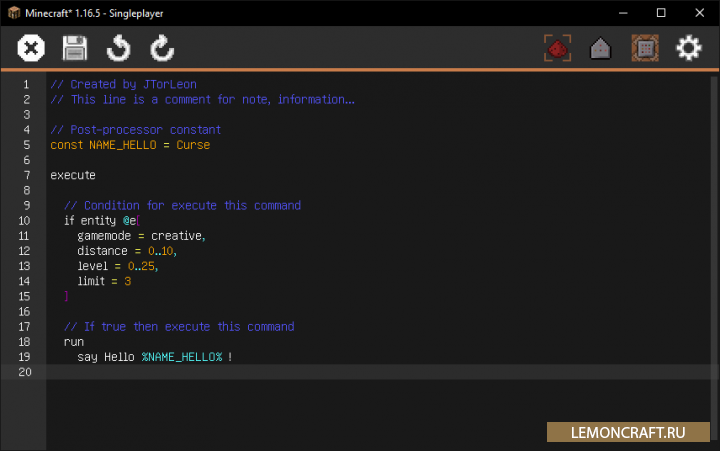Screen dimensions: 720x451
Task: Click the Minecraft icon in the title bar
Action: pos(13,13)
